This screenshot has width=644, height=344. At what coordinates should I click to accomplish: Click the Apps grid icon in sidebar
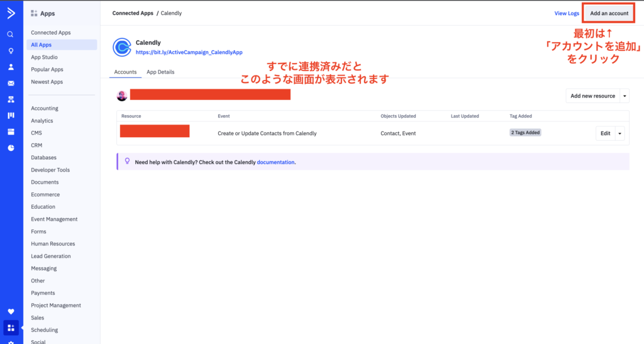coord(11,328)
